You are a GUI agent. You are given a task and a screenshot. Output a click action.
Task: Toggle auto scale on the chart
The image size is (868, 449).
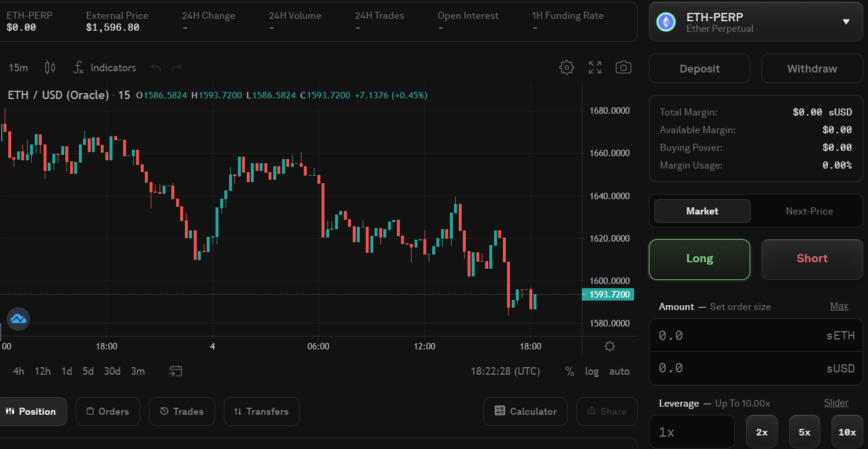619,371
